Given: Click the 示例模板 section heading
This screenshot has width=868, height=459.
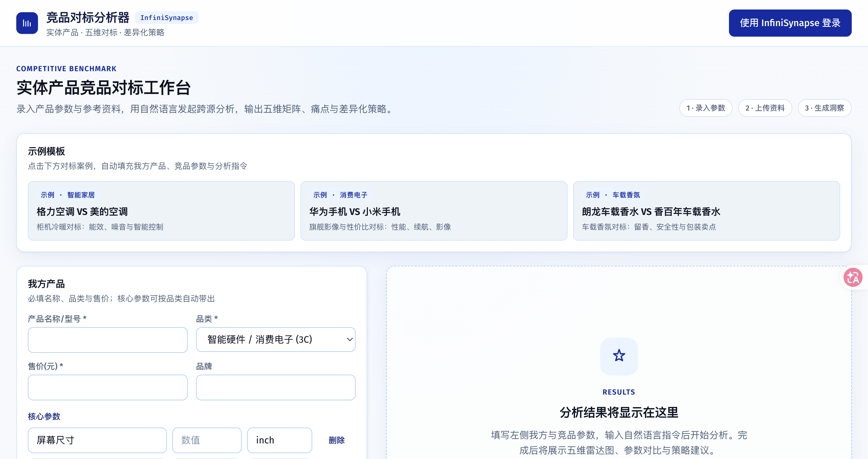Looking at the screenshot, I should pyautogui.click(x=46, y=151).
